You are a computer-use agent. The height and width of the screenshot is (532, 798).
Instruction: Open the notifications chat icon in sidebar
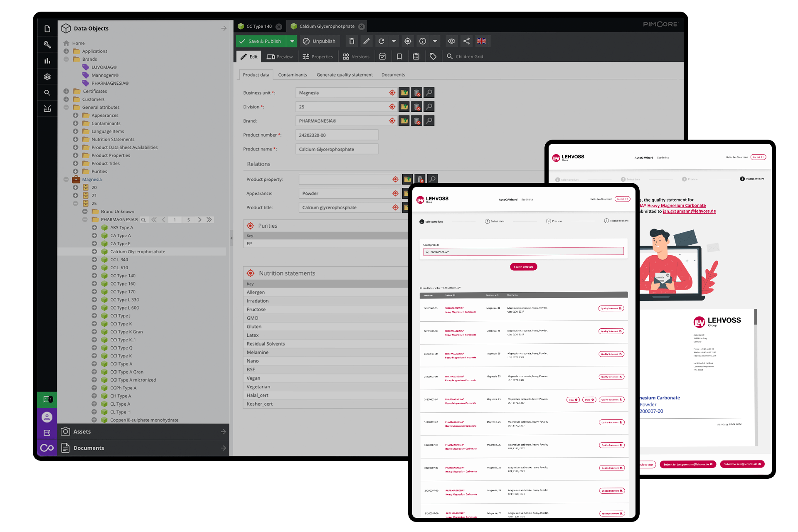pyautogui.click(x=47, y=399)
